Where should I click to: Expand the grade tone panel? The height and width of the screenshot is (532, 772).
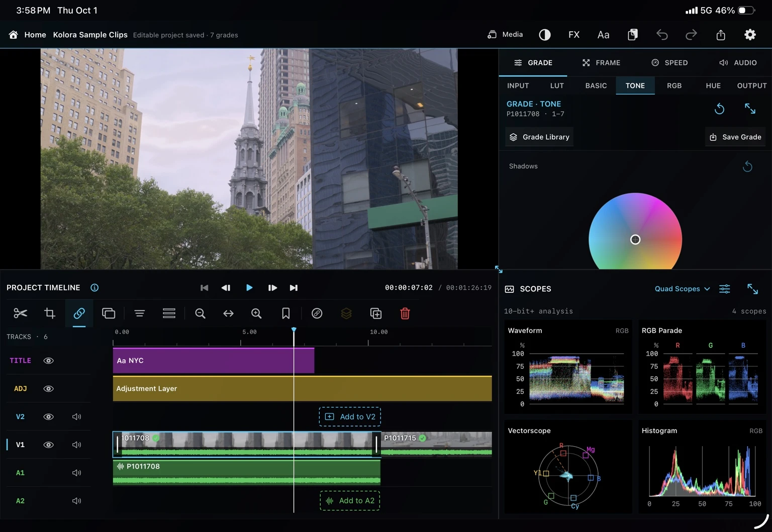pos(750,109)
